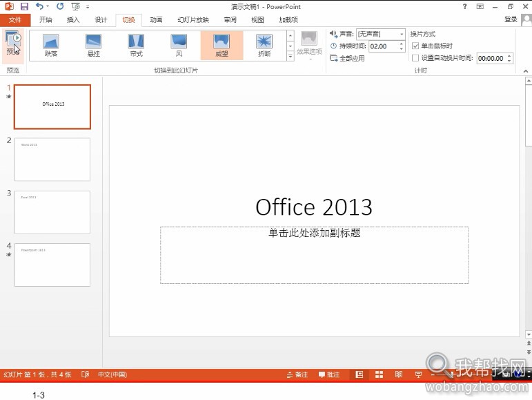Click Apply To All (全部应用) button

pos(348,59)
